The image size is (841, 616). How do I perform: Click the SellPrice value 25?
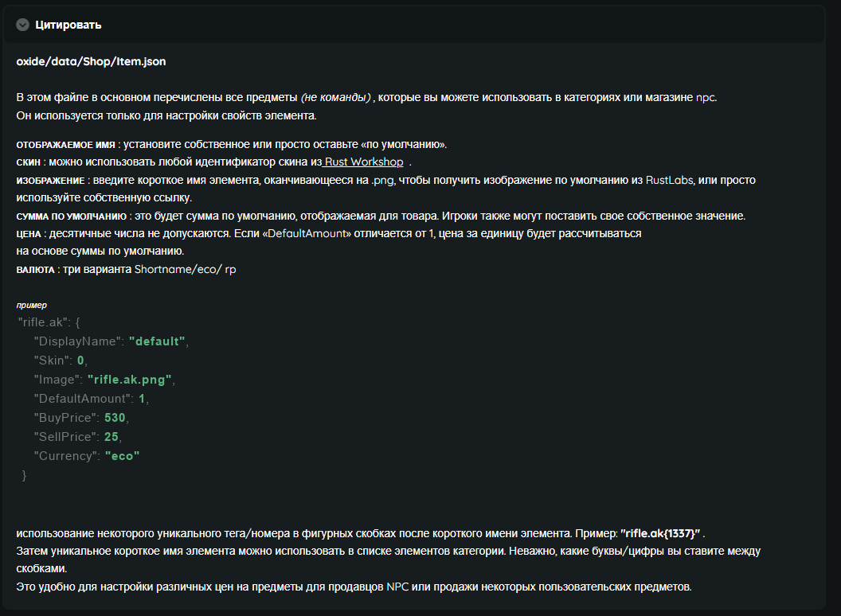pos(112,436)
